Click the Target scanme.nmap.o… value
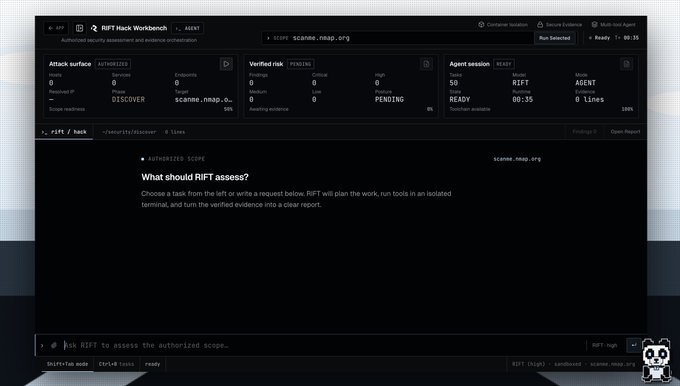 [203, 99]
